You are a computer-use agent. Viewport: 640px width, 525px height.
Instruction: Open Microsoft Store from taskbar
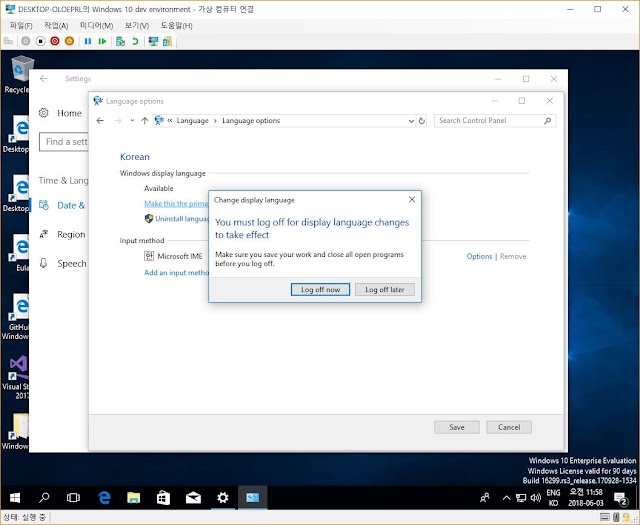pyautogui.click(x=163, y=498)
